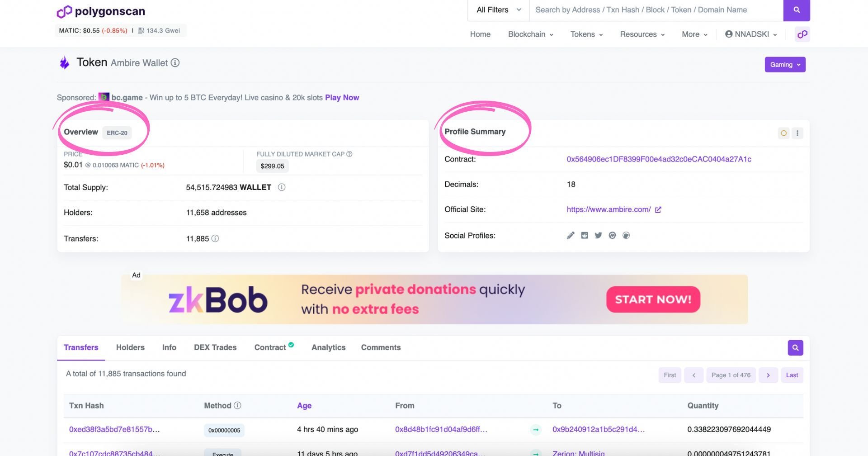Expand the Resources menu
This screenshot has width=868, height=456.
(642, 34)
